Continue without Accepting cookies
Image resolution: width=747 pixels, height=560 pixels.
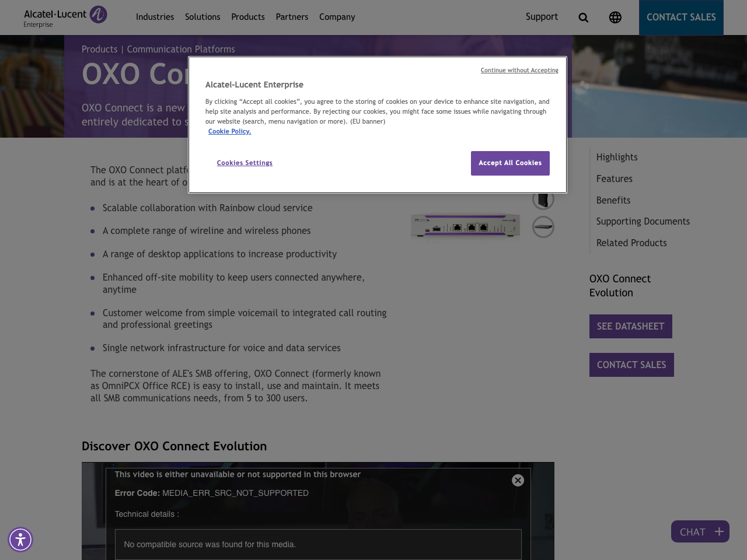tap(519, 69)
